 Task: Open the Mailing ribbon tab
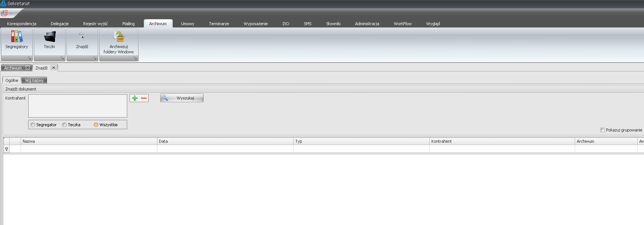pos(128,24)
